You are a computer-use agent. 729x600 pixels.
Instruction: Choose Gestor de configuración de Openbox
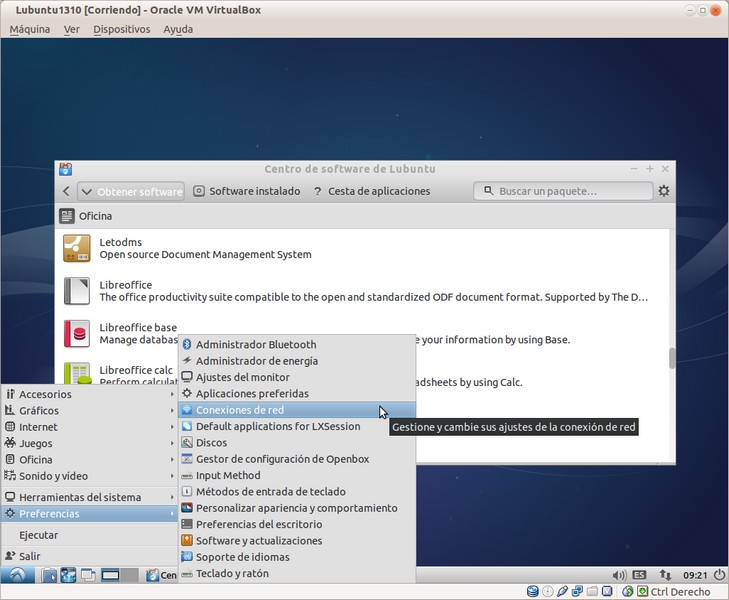tap(297, 459)
